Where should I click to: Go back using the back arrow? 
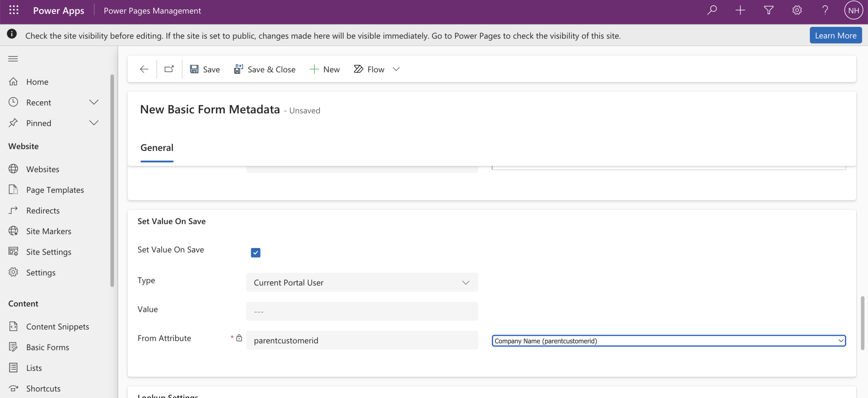144,69
